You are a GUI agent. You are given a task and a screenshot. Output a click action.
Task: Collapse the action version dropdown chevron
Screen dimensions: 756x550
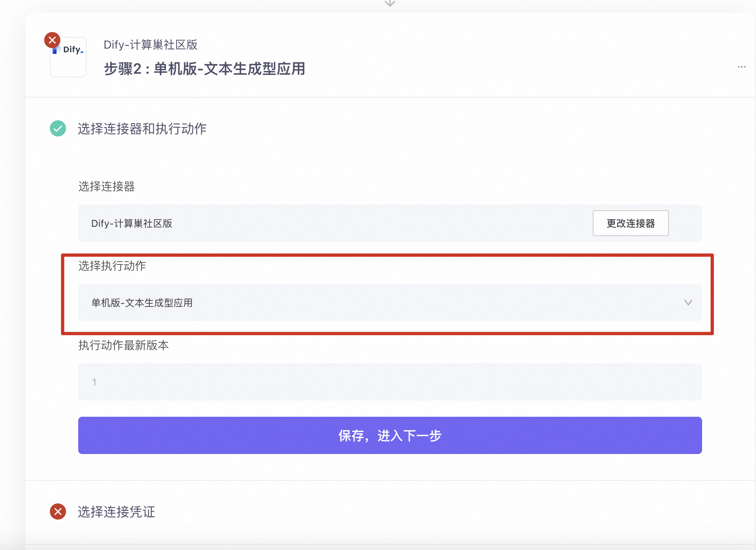coord(688,303)
